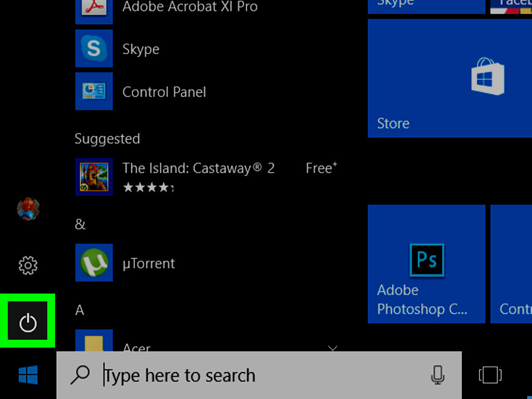
Task: Open the Control Panel tile at the right edge
Action: pyautogui.click(x=511, y=264)
